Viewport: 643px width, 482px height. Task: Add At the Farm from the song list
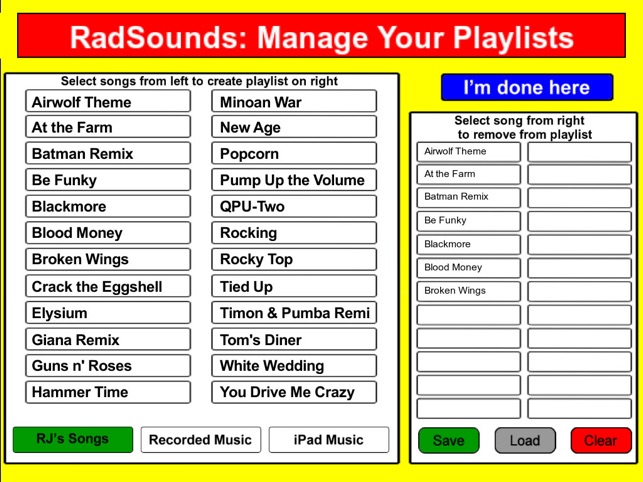click(x=108, y=127)
